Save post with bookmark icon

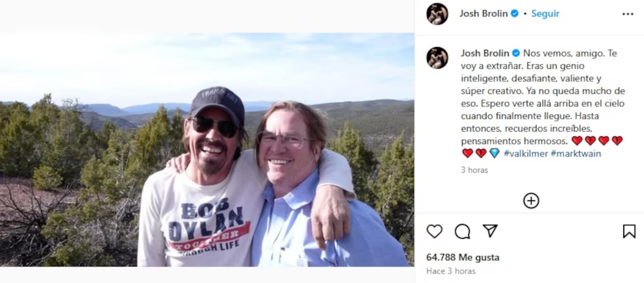[629, 231]
